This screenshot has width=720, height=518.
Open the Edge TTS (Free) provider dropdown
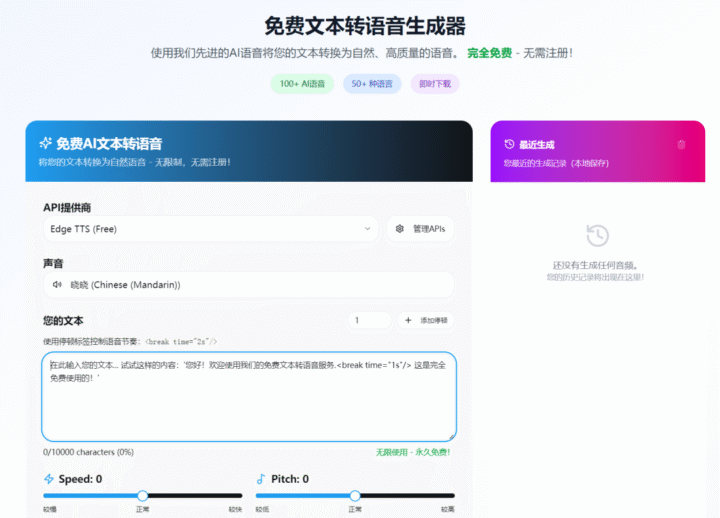[210, 229]
